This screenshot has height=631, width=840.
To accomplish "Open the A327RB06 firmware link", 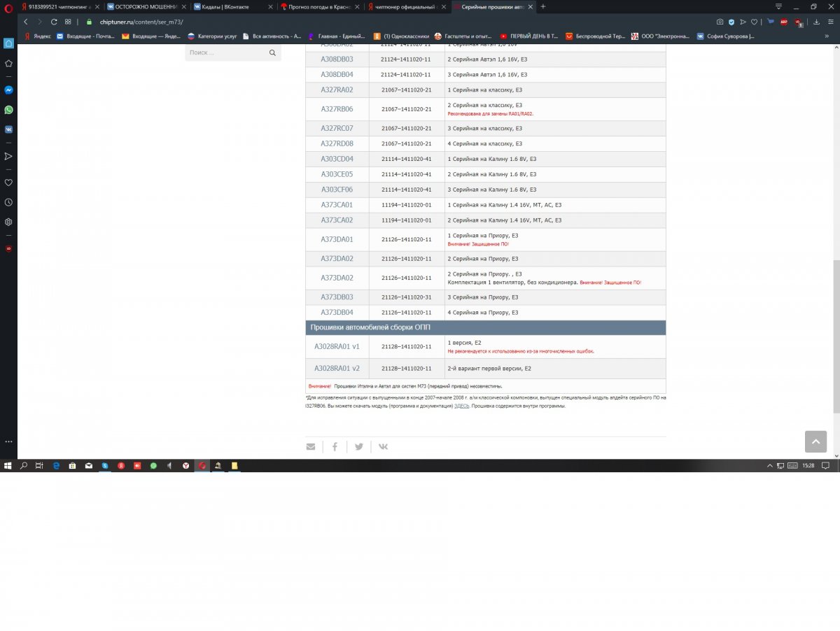I will [337, 109].
